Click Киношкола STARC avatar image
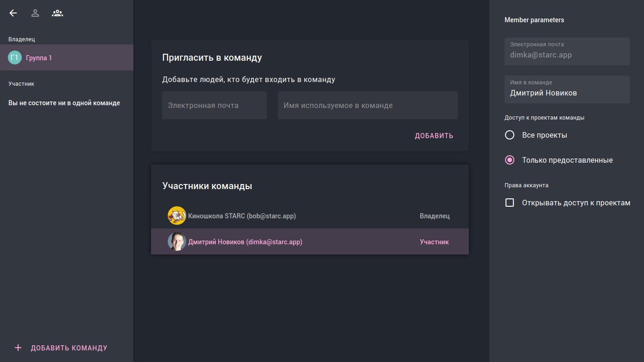 [177, 216]
